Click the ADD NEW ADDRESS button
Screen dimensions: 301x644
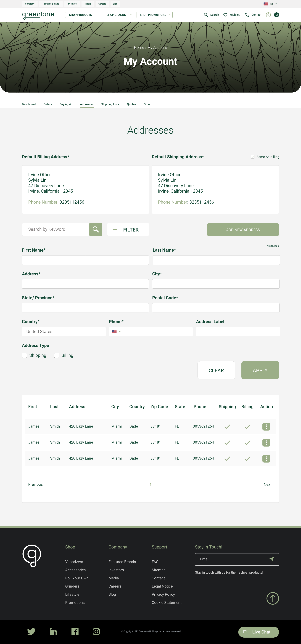243,229
